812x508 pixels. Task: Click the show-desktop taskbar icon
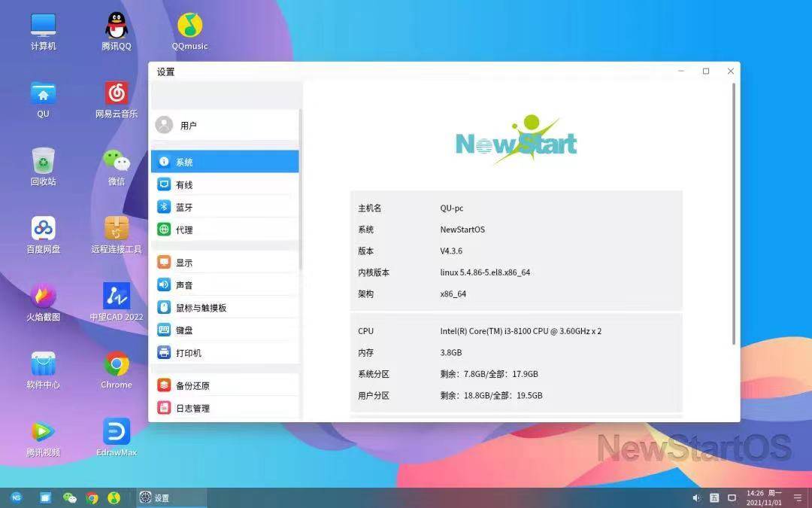[x=46, y=497]
